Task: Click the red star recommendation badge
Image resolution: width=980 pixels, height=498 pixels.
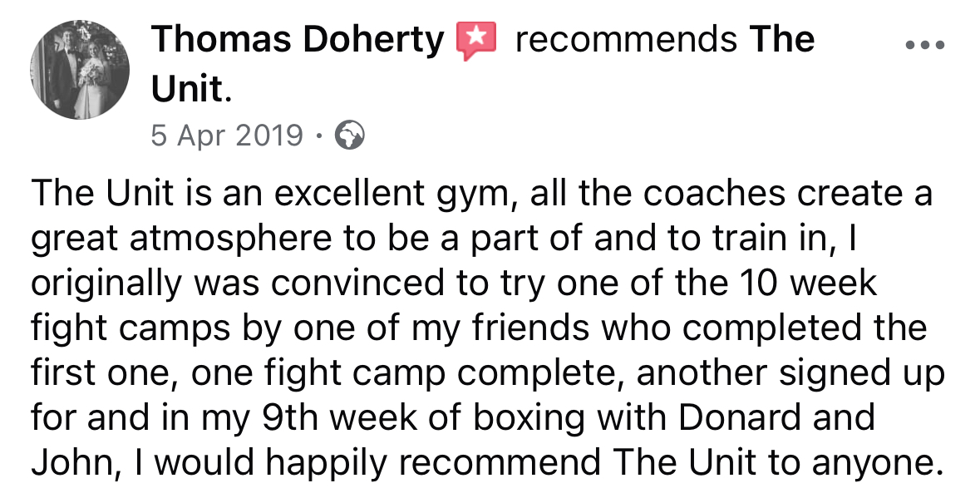Action: 476,41
